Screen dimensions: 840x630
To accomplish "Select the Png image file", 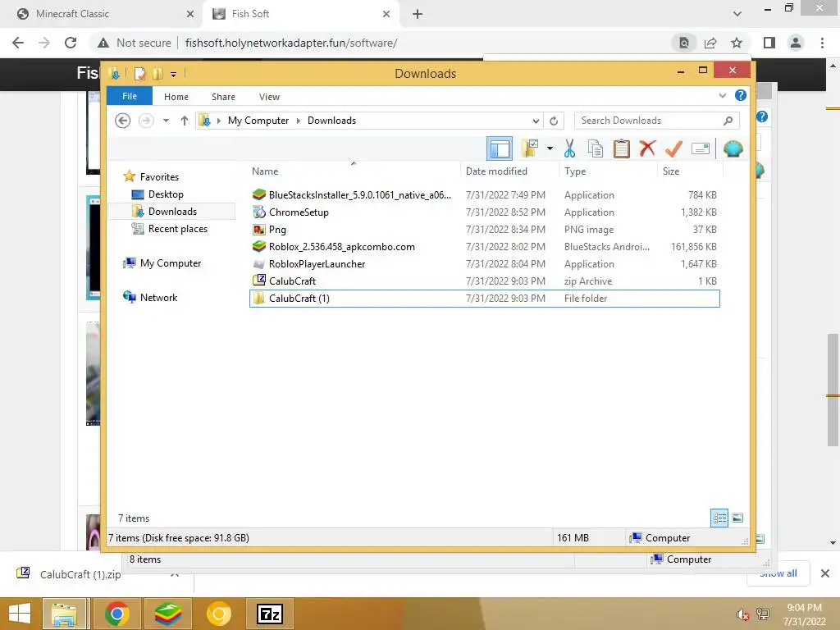I will click(x=484, y=230).
